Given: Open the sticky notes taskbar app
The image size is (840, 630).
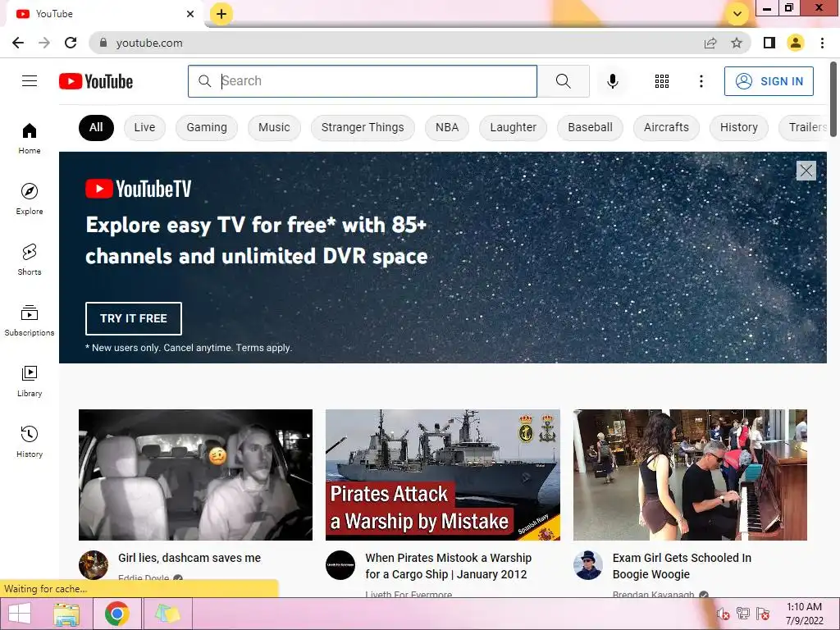Looking at the screenshot, I should (x=167, y=614).
